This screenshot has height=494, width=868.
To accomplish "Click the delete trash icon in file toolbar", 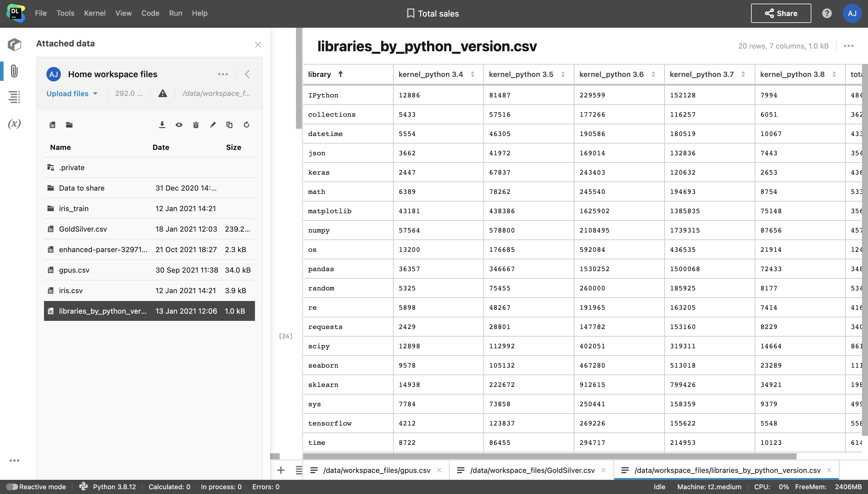I will point(196,125).
